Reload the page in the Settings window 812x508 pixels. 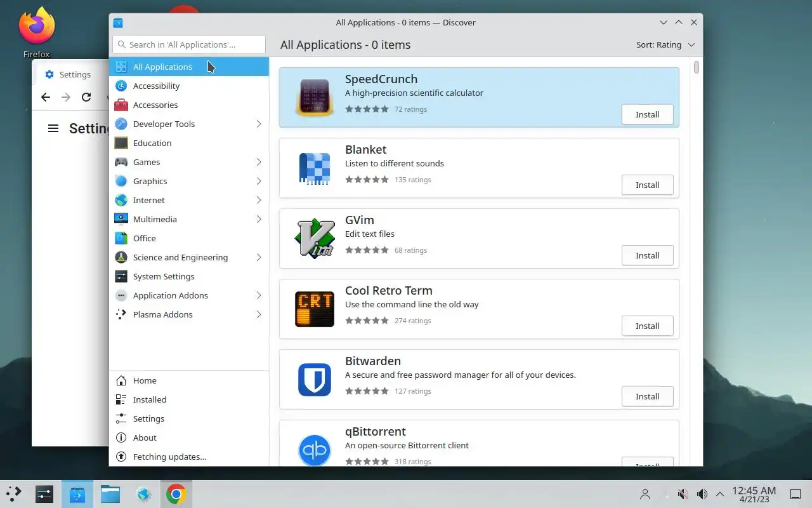point(86,97)
